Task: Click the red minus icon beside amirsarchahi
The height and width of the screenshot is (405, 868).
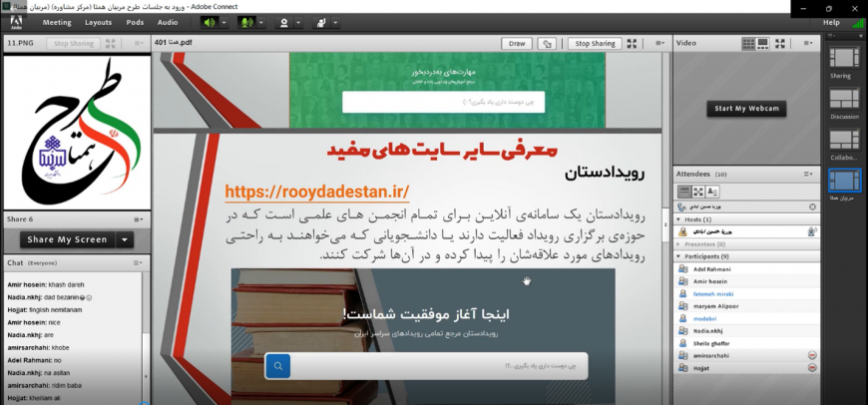Action: coord(812,356)
